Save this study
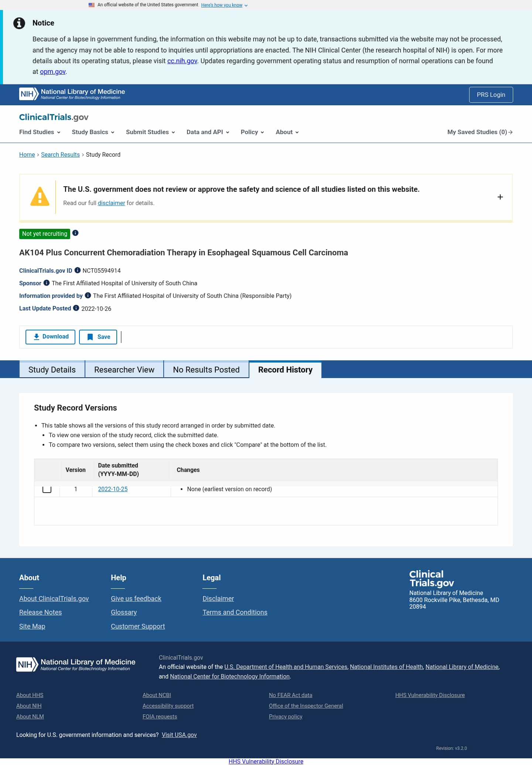532x765 pixels. [98, 337]
